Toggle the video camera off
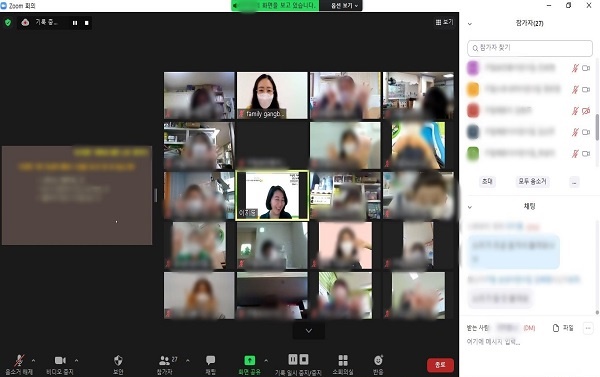Viewport: 600px width, 377px height. (60, 360)
